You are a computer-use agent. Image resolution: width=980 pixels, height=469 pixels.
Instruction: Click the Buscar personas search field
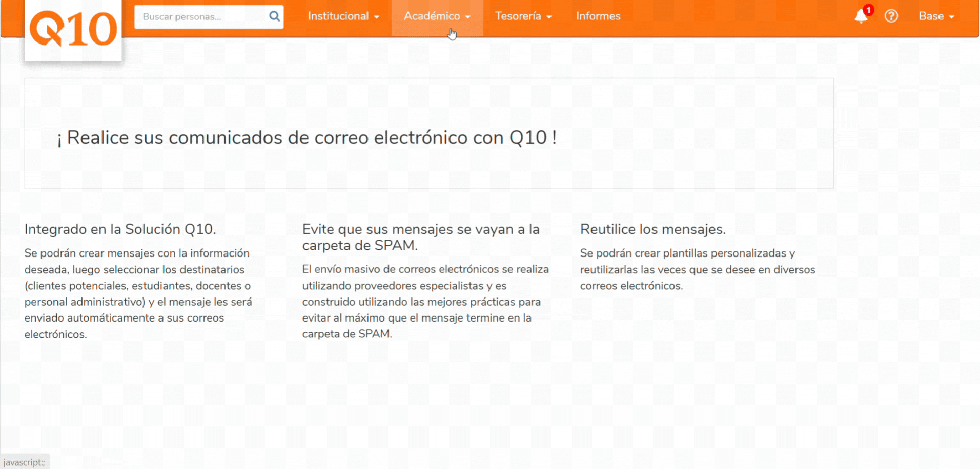click(x=209, y=16)
